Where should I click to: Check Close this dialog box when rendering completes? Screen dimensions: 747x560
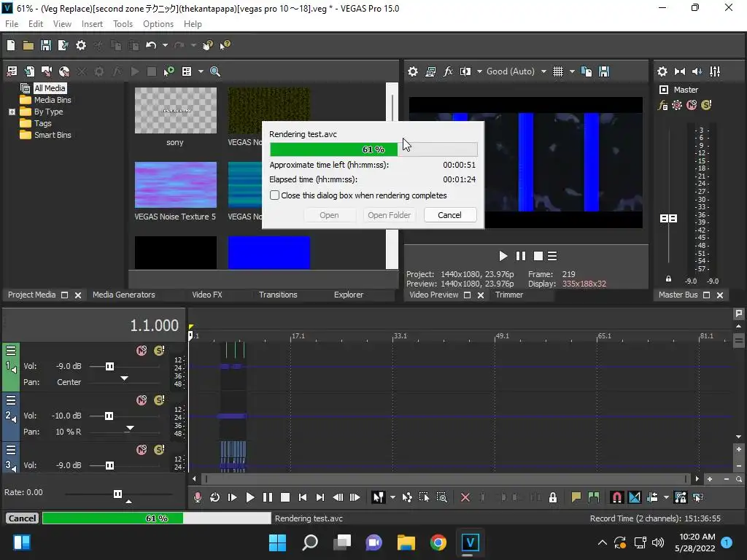click(274, 195)
